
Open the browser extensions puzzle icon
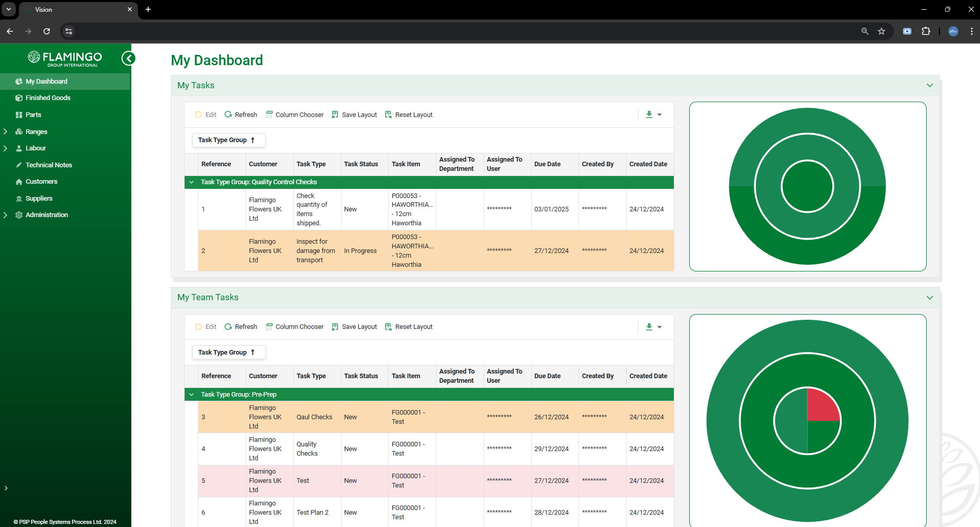(x=926, y=31)
